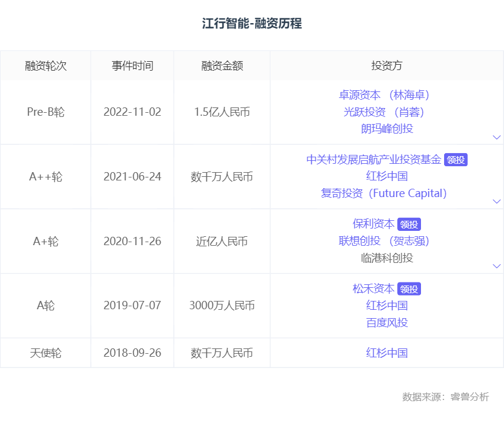
Task: Visit the 朗玛峰创投 investor page
Action: pos(387,129)
